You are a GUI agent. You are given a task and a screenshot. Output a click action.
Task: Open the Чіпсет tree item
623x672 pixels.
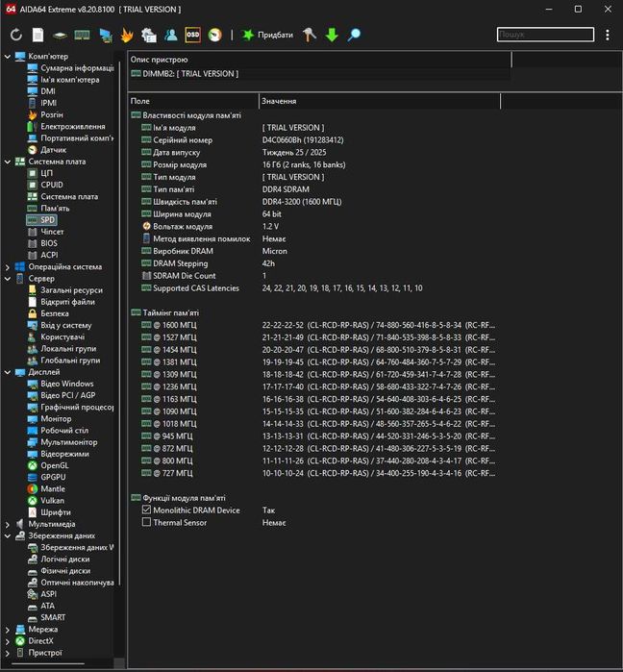coord(46,232)
